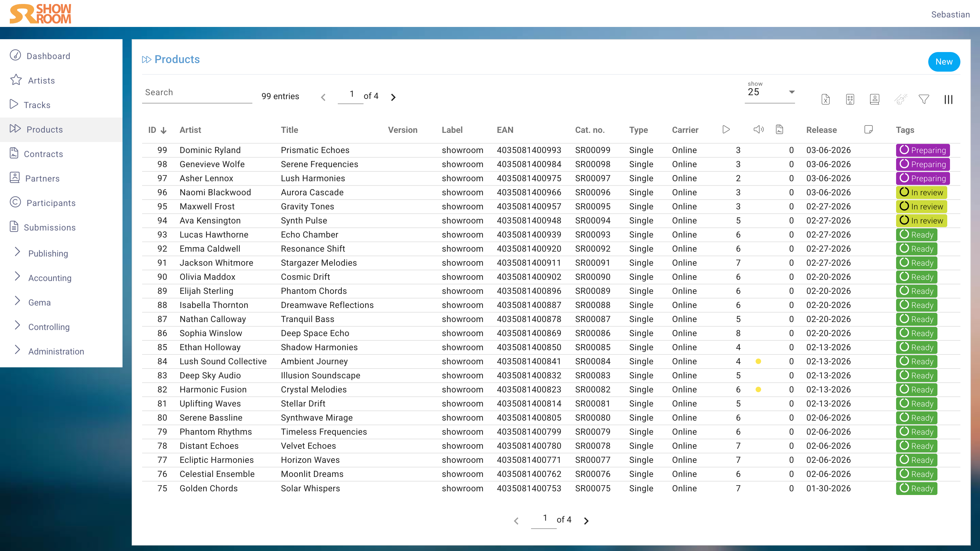Open the show 25 entries dropdown
Viewport: 980px width, 551px height.
(x=770, y=92)
